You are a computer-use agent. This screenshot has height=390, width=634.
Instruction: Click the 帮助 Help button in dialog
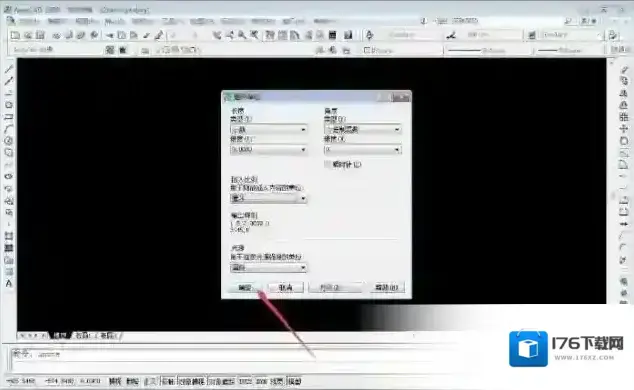point(387,287)
